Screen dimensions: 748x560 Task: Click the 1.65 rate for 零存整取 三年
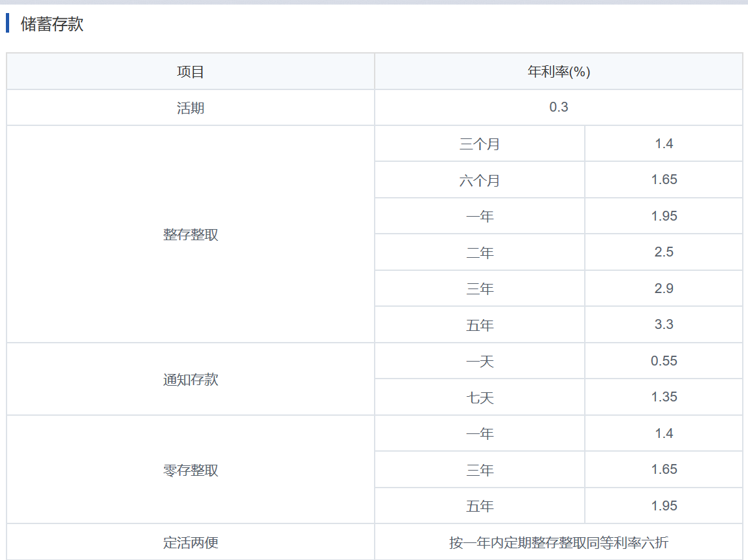[664, 469]
